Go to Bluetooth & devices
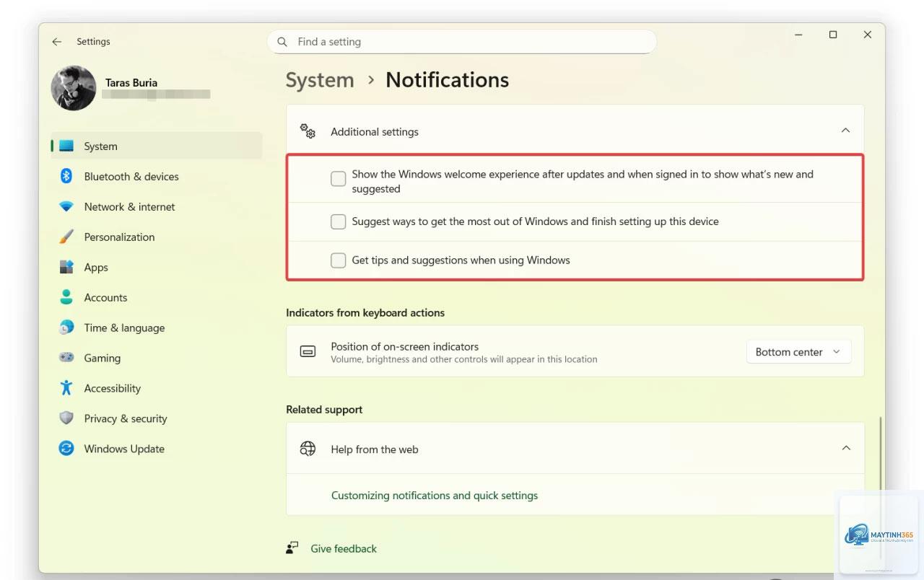Viewport: 924px width, 580px height. pos(157,176)
